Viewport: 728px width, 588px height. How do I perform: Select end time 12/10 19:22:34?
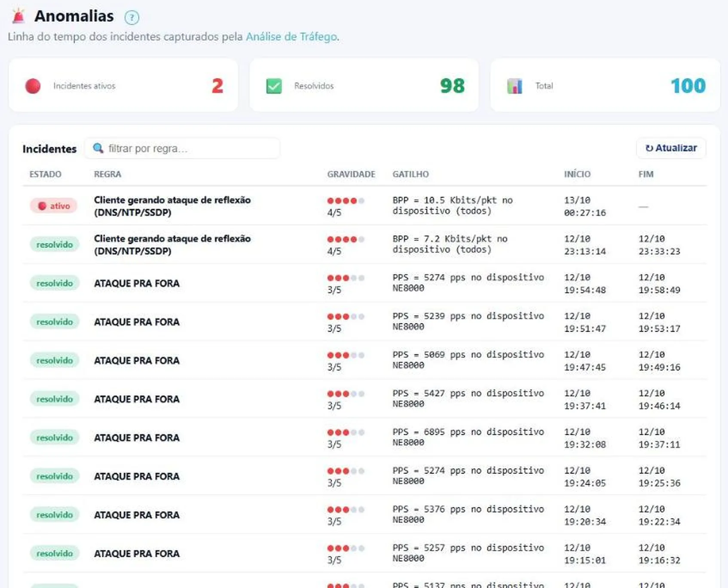pos(659,515)
